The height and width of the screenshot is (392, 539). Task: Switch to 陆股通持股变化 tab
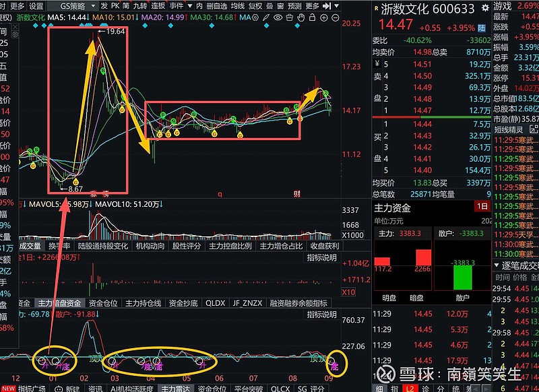103,246
